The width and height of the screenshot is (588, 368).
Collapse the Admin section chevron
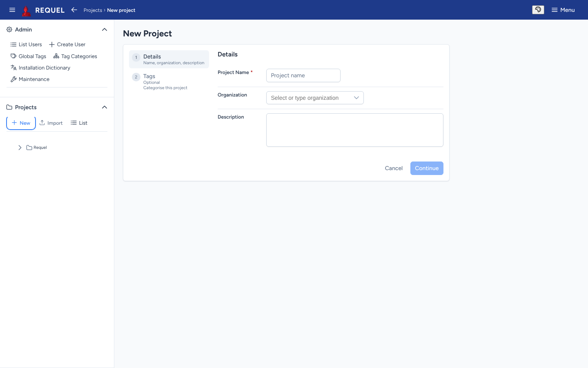coord(105,29)
